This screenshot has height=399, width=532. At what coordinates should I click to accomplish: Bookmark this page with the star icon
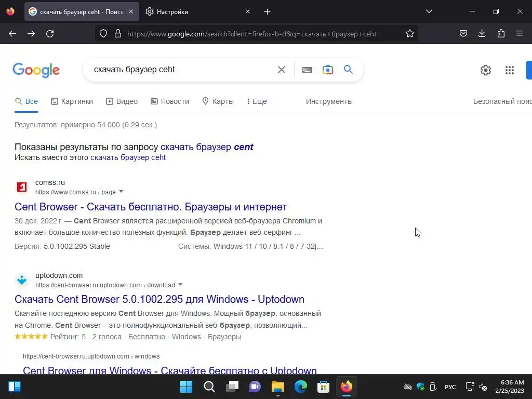click(x=410, y=34)
